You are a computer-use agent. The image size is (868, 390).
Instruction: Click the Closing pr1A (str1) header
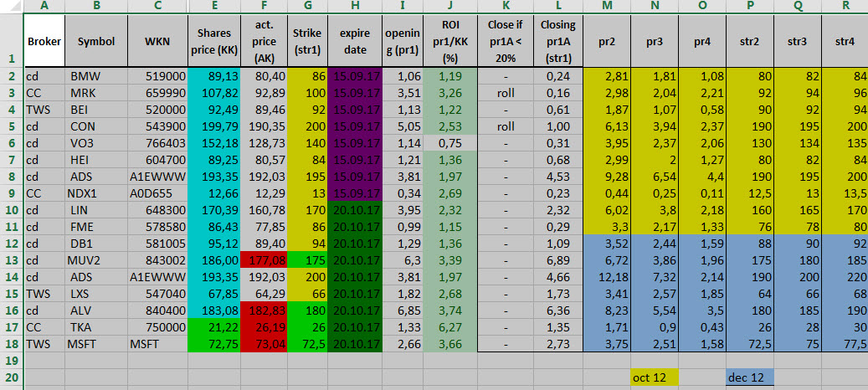pos(558,41)
